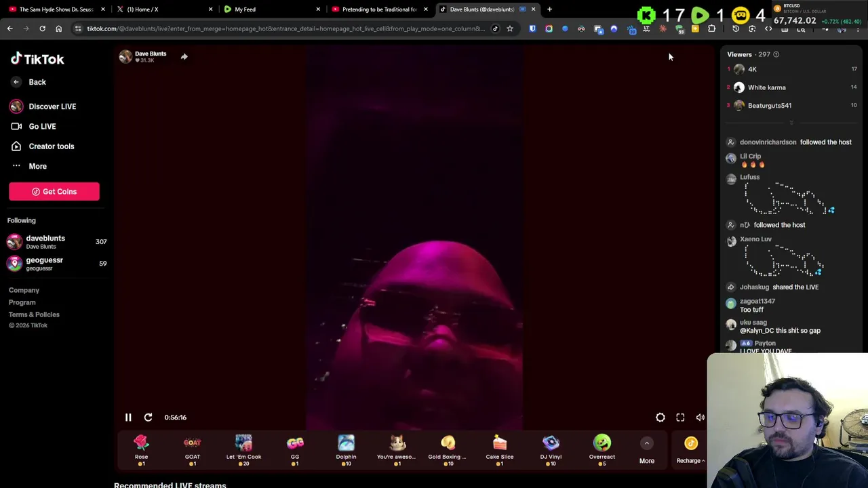Click browser back arrow
This screenshot has height=488, width=868.
[9, 28]
